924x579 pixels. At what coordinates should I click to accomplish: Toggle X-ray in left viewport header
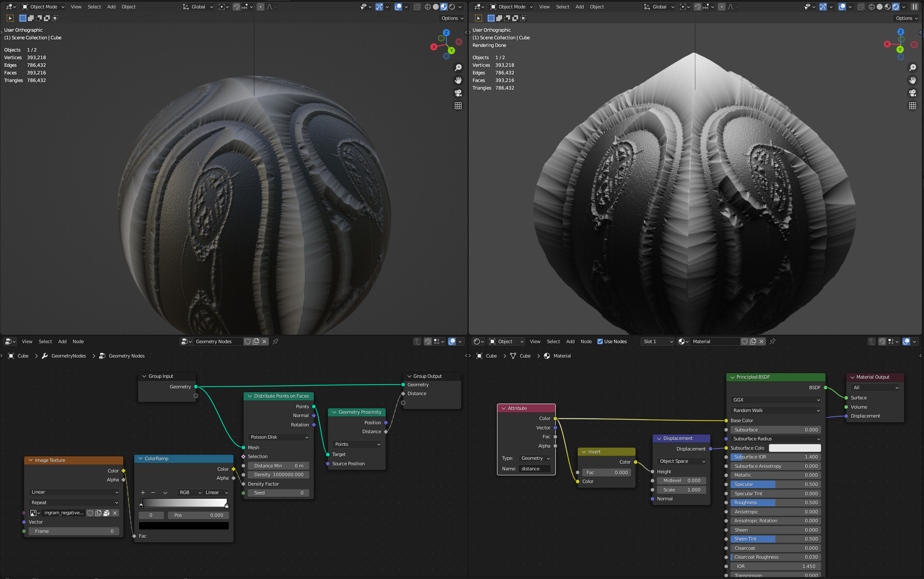tap(417, 7)
